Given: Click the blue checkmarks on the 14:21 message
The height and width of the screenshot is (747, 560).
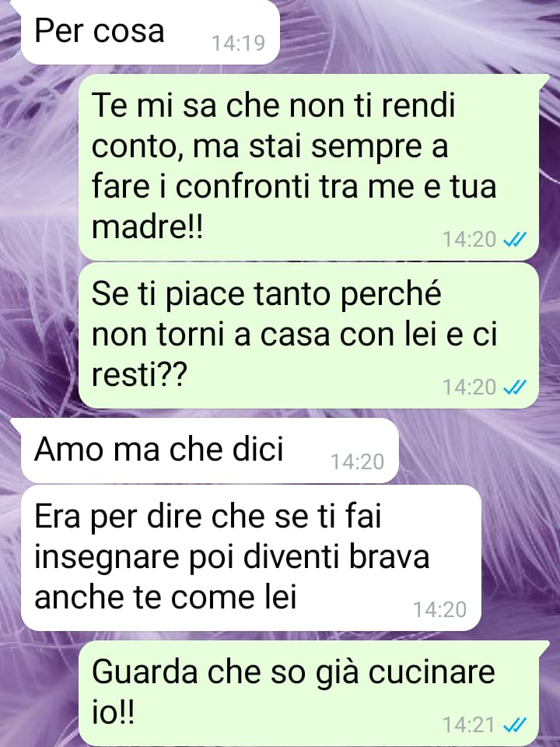Looking at the screenshot, I should click(x=515, y=725).
